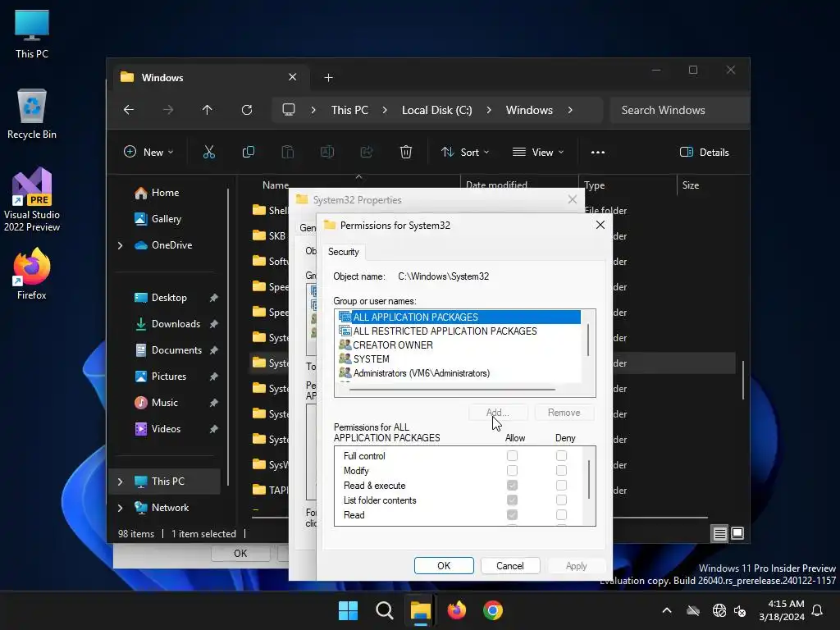This screenshot has height=630, width=840.
Task: Click chevron after This PC in address bar
Action: tap(385, 110)
